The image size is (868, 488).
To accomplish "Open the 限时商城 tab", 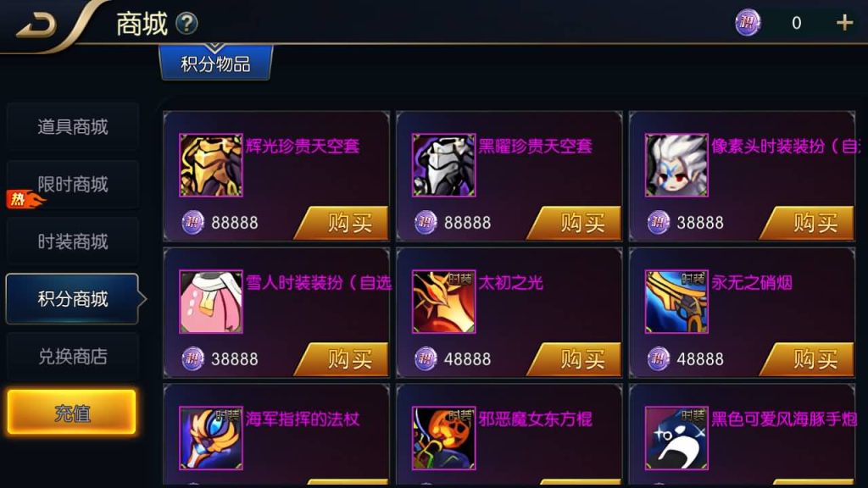I will click(x=73, y=184).
